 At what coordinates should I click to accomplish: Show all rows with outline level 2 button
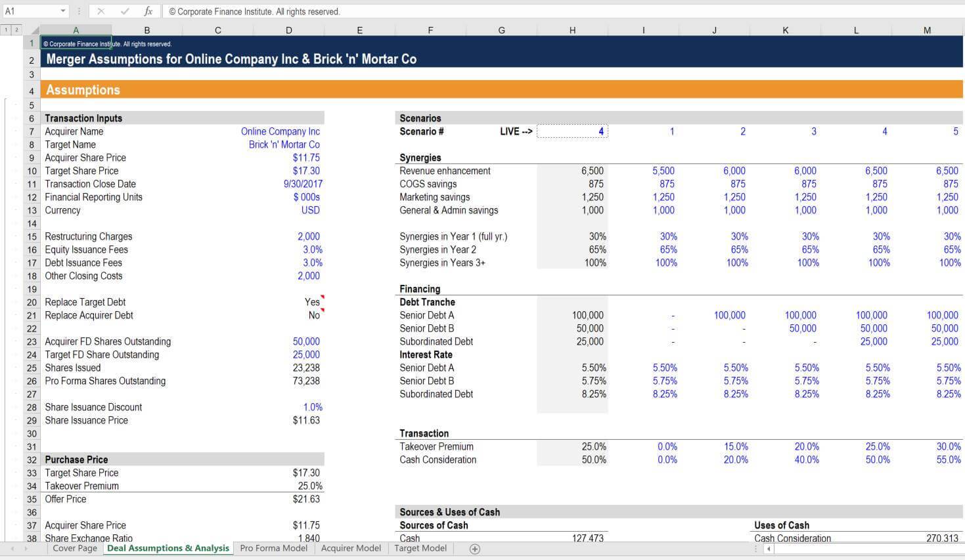16,30
